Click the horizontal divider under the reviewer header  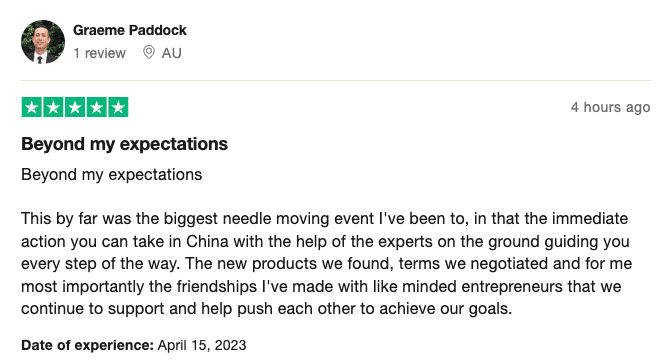point(336,80)
